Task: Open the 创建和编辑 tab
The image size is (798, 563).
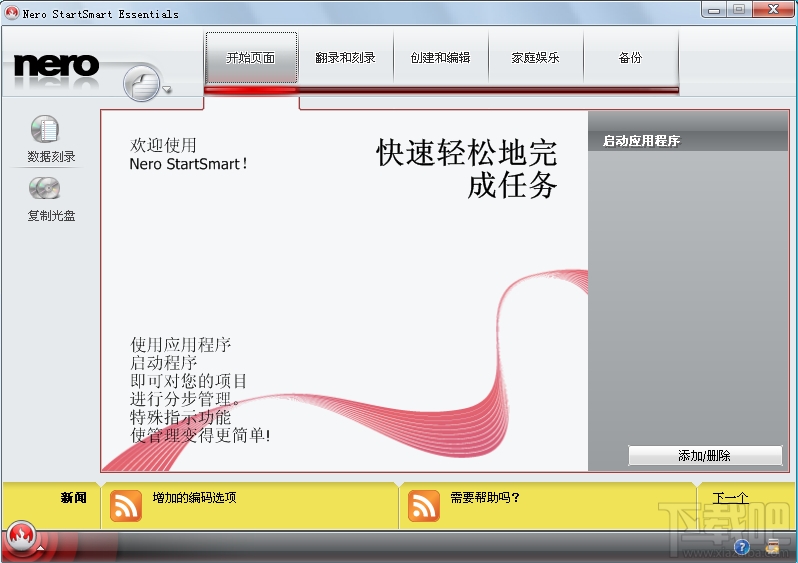Action: [x=441, y=58]
